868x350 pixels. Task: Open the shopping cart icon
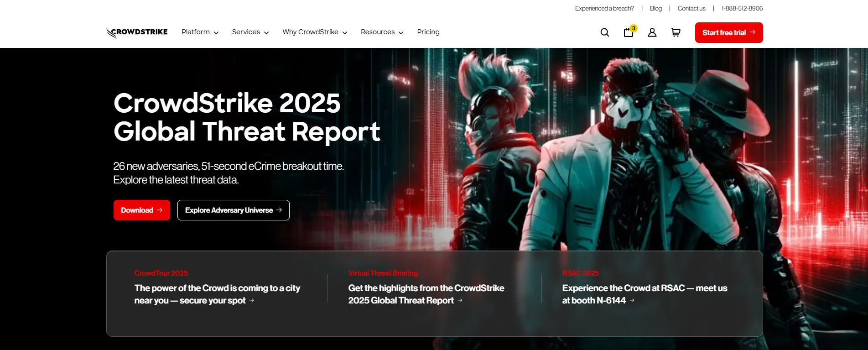676,32
